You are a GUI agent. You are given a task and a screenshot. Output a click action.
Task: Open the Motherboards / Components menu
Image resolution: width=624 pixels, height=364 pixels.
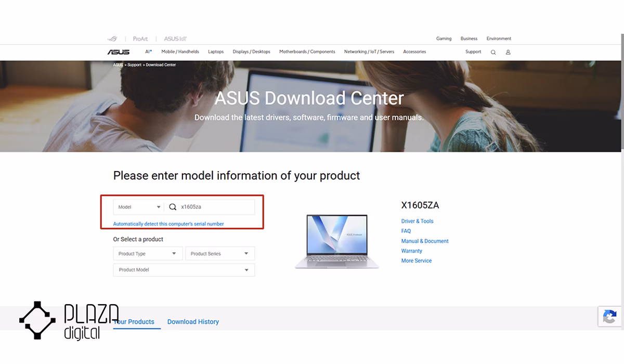(307, 51)
